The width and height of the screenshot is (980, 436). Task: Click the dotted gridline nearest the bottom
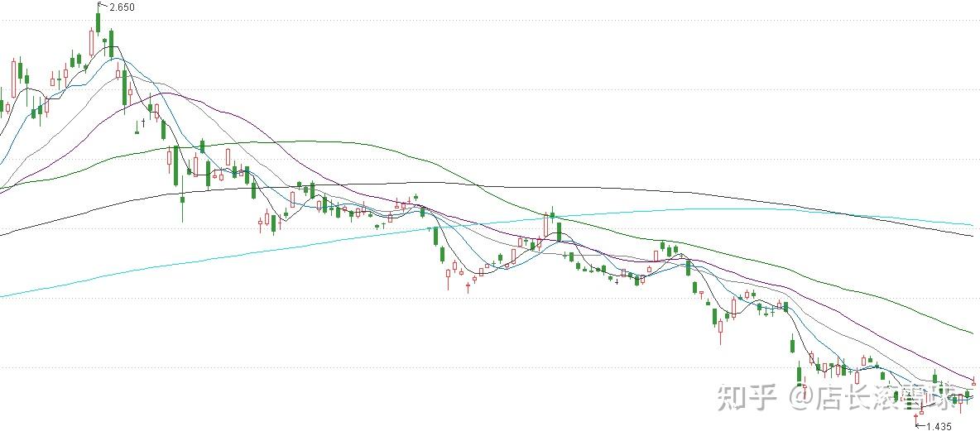(490, 367)
